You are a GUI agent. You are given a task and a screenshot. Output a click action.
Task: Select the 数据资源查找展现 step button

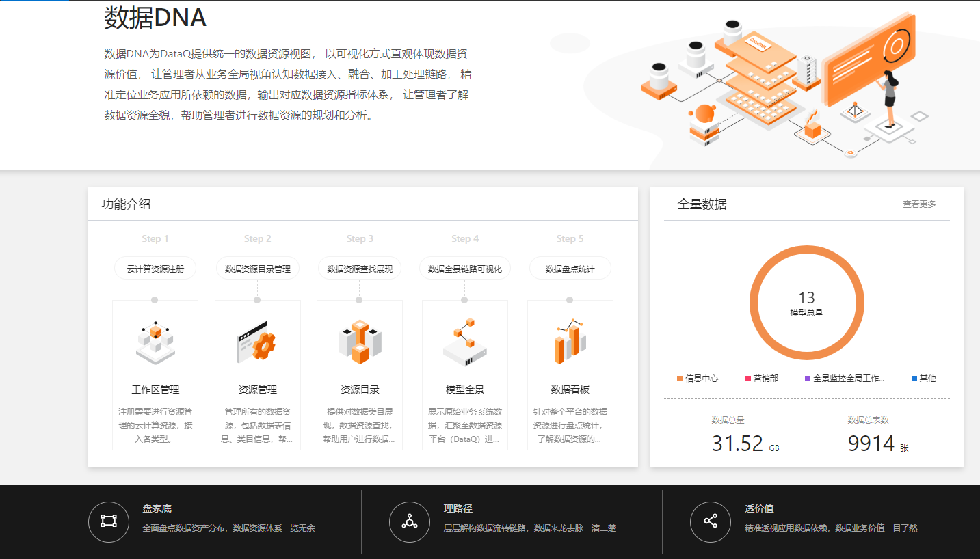click(x=359, y=268)
